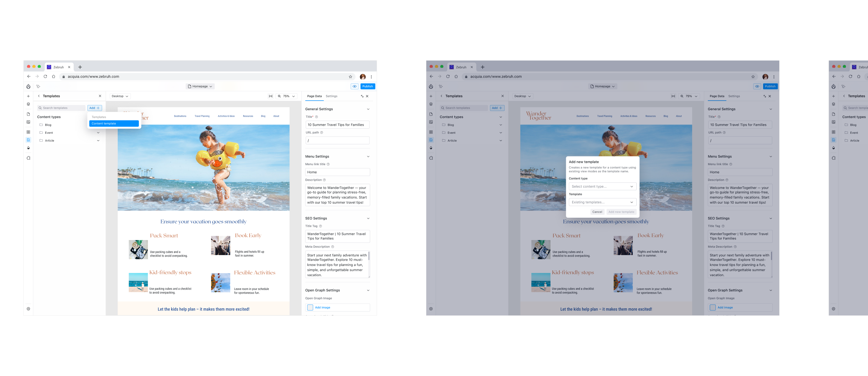Open the Select content type dropdown
The width and height of the screenshot is (868, 376).
pos(602,186)
